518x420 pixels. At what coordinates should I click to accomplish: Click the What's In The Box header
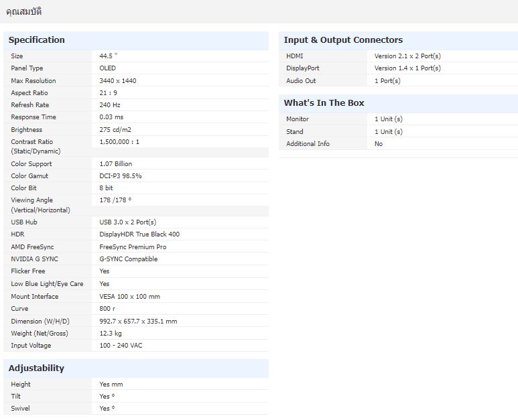coord(324,103)
